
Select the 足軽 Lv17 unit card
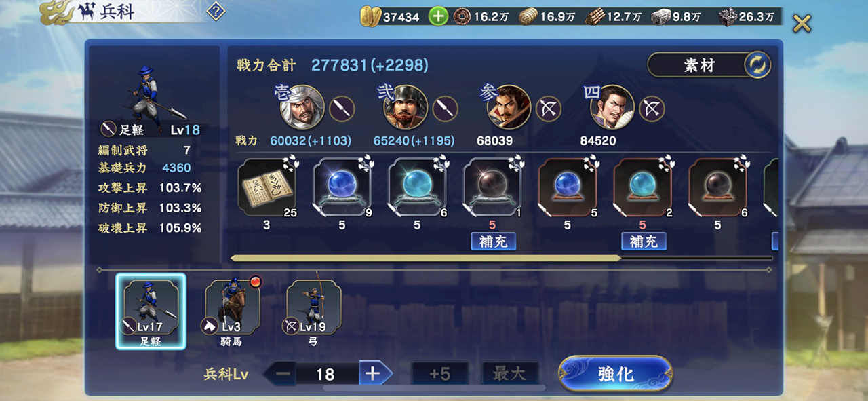point(151,311)
